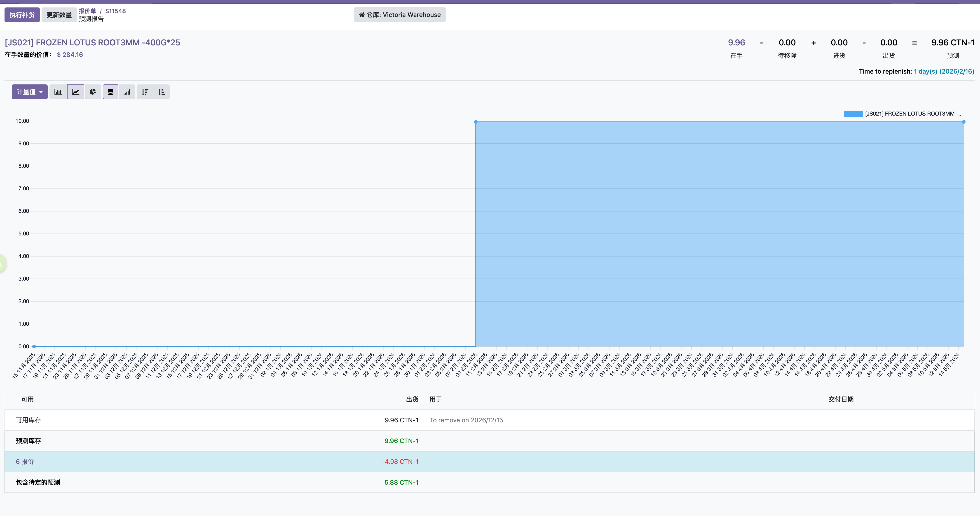The width and height of the screenshot is (980, 516).
Task: Click the 0.00 出货 value in the summary
Action: pos(889,43)
